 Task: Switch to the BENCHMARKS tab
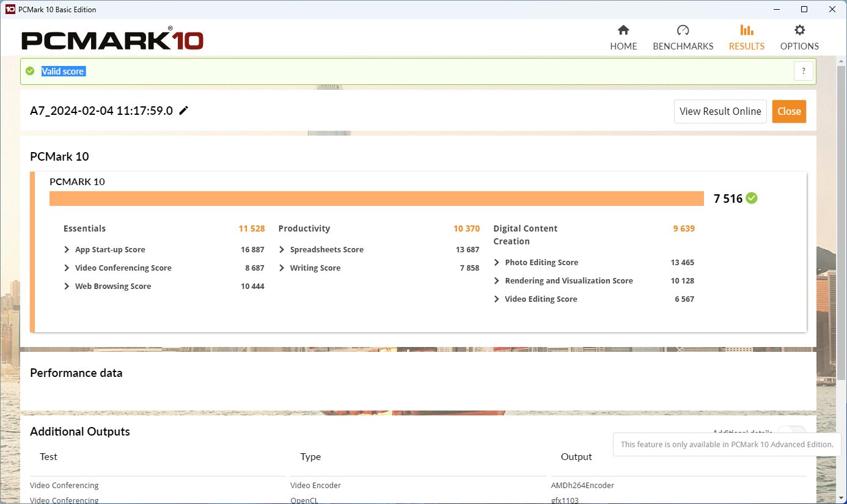click(x=683, y=38)
